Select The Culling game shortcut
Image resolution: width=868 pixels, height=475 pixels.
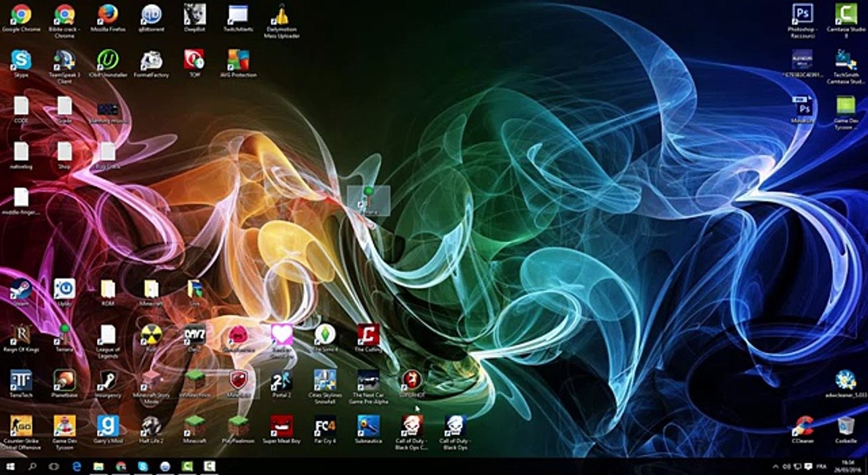[x=368, y=338]
